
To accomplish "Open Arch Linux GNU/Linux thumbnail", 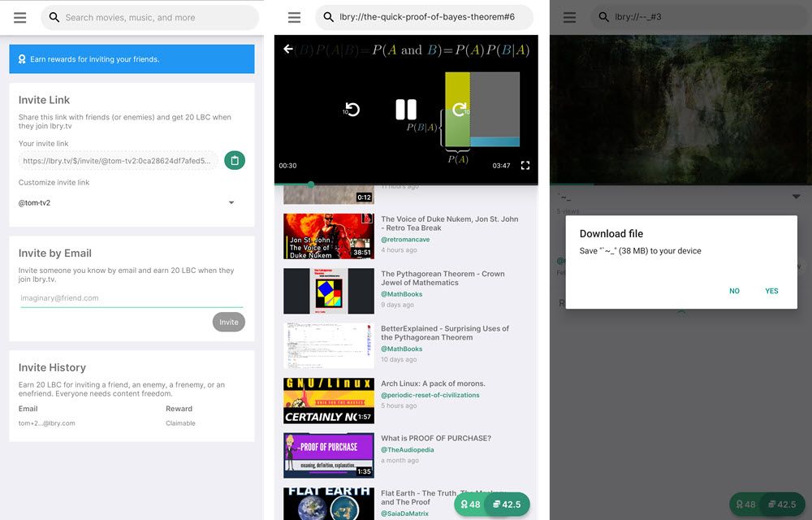I will pos(328,401).
